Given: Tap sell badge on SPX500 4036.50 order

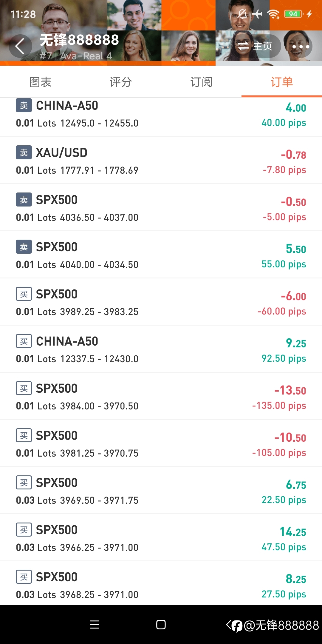Looking at the screenshot, I should pyautogui.click(x=24, y=200).
